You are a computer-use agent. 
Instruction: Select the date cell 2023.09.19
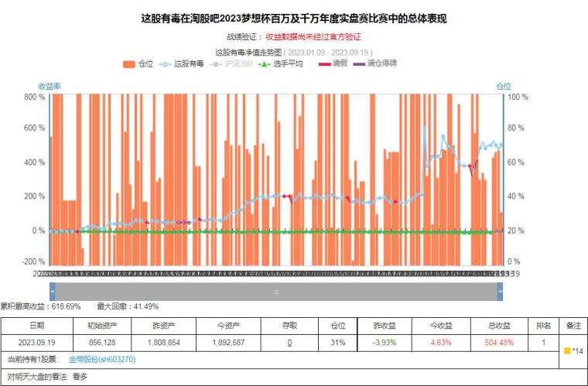37,343
